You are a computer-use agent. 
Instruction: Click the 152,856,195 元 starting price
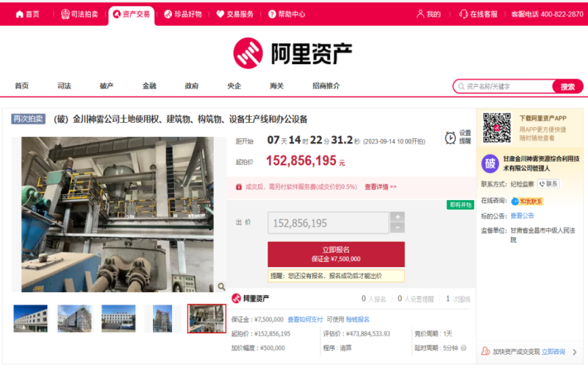pos(305,160)
